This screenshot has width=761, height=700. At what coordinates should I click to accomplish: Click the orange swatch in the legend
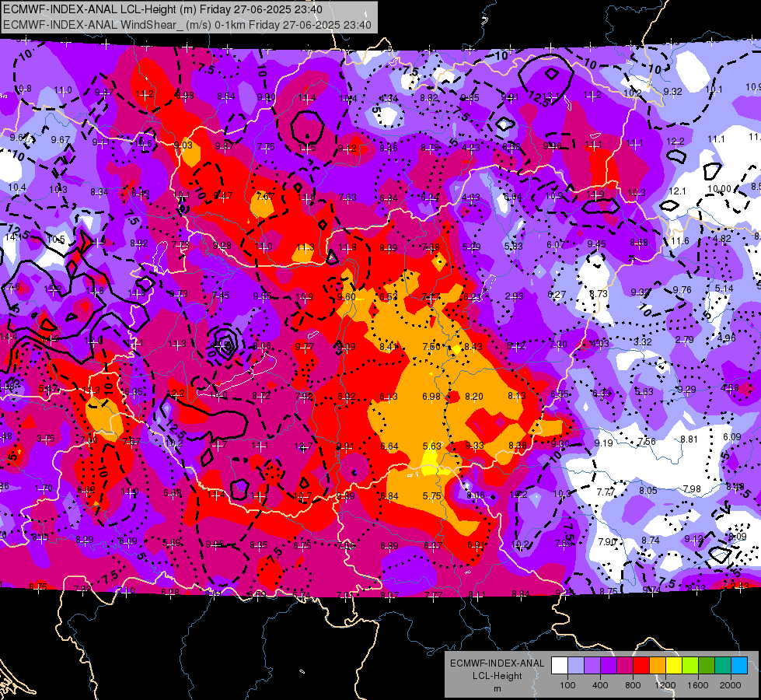point(658,665)
